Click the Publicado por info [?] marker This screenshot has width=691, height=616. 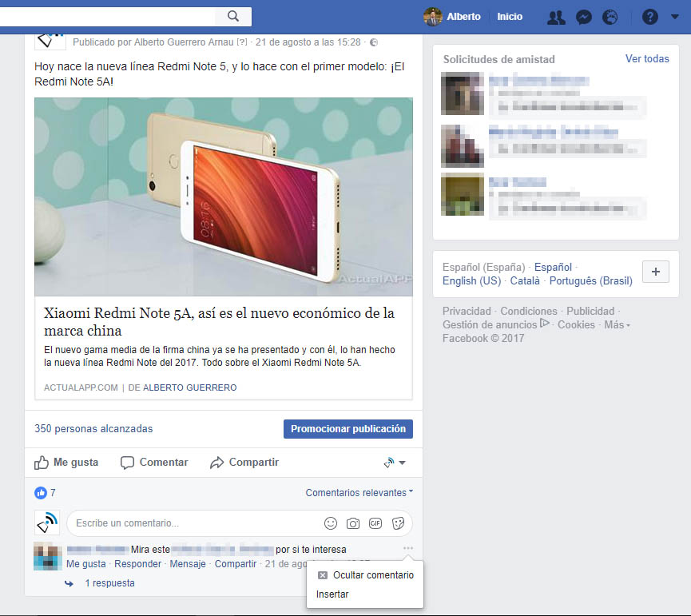(242, 42)
